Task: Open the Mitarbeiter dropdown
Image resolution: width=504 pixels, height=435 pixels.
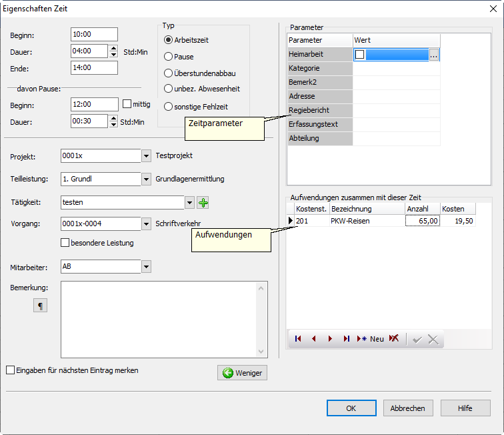Action: coord(146,267)
